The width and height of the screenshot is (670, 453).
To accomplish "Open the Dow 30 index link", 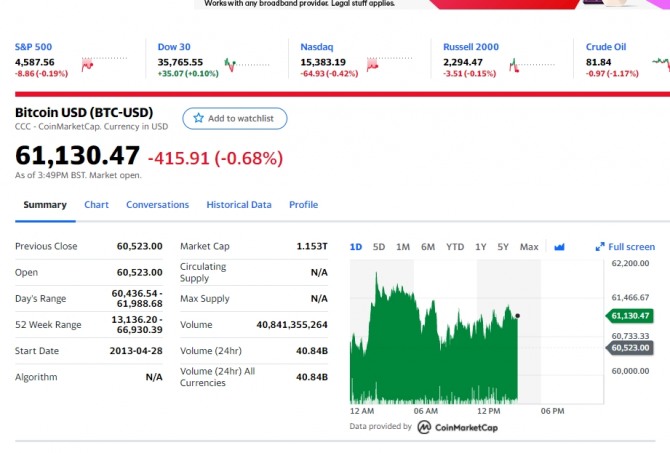I will (x=174, y=47).
